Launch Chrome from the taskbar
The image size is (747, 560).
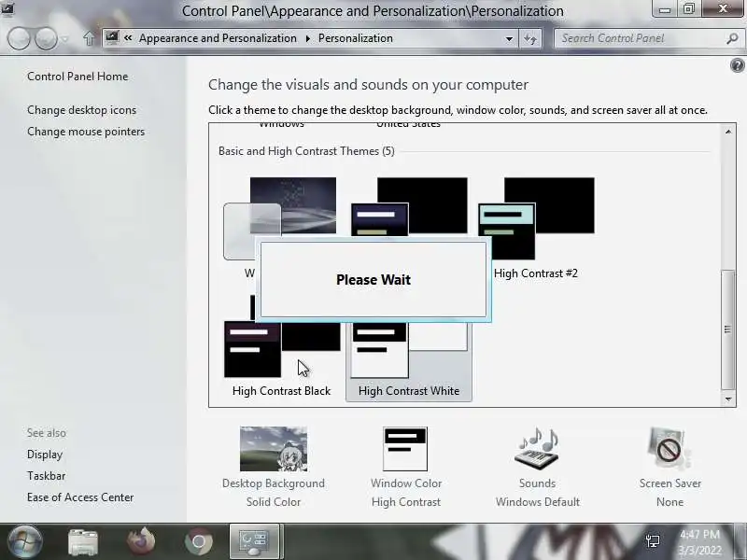tap(199, 542)
